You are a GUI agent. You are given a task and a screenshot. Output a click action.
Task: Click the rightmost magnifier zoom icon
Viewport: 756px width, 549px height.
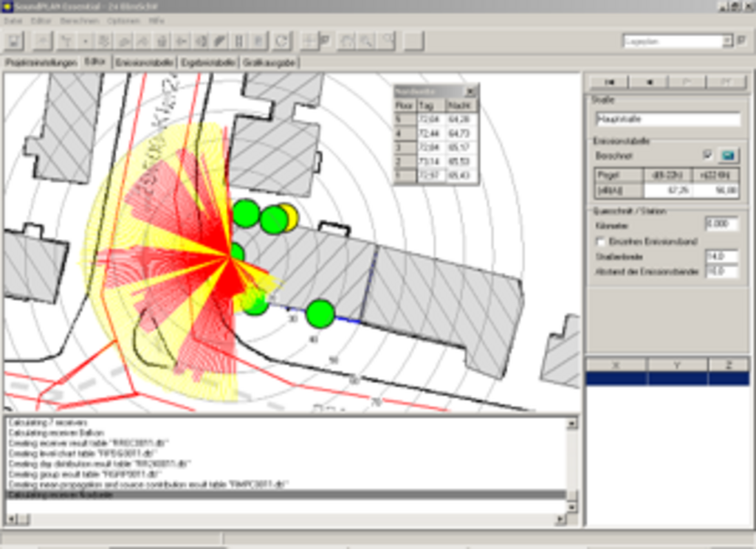(x=386, y=41)
